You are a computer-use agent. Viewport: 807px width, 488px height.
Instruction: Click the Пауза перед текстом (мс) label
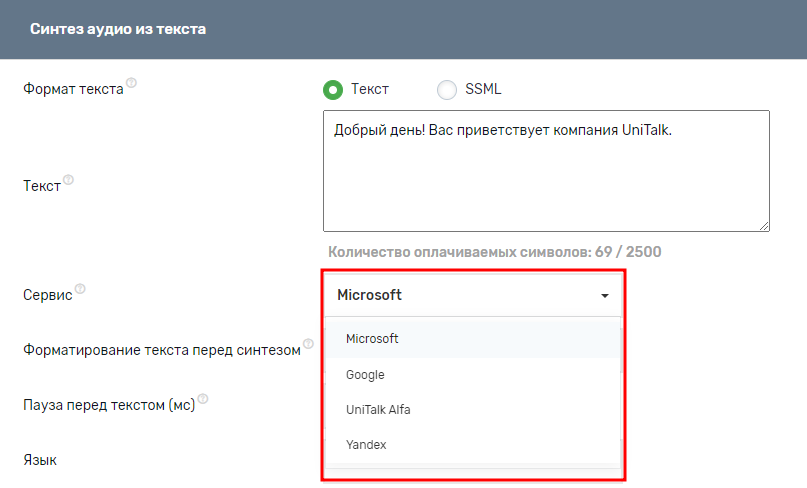108,406
